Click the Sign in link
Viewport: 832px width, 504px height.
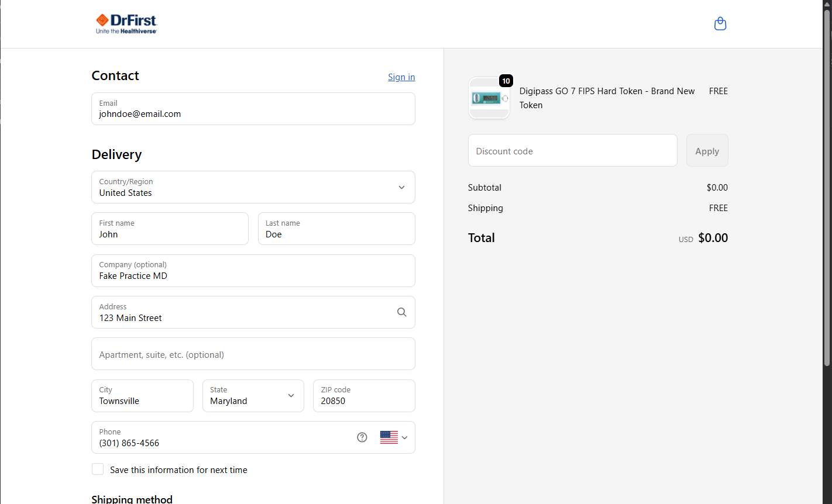(x=401, y=77)
